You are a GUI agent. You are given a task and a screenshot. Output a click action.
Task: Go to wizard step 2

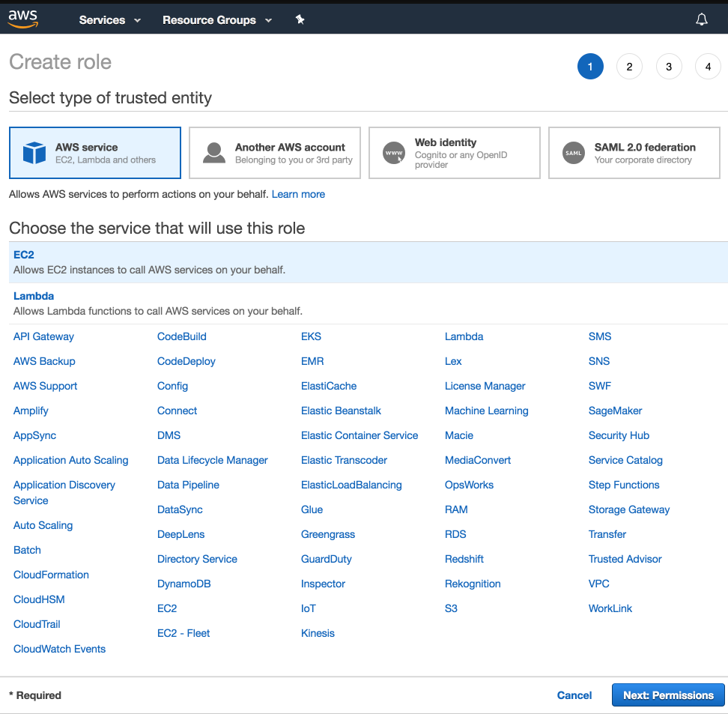tap(629, 67)
